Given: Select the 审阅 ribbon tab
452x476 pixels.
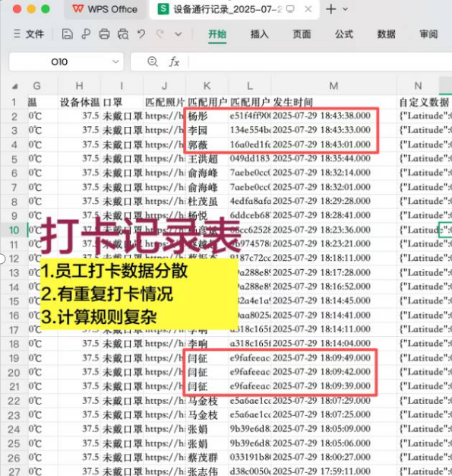Looking at the screenshot, I should (x=428, y=34).
